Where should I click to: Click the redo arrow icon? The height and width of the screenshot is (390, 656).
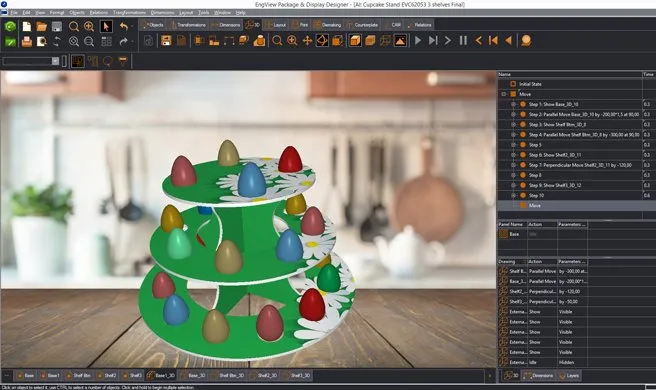[x=123, y=41]
